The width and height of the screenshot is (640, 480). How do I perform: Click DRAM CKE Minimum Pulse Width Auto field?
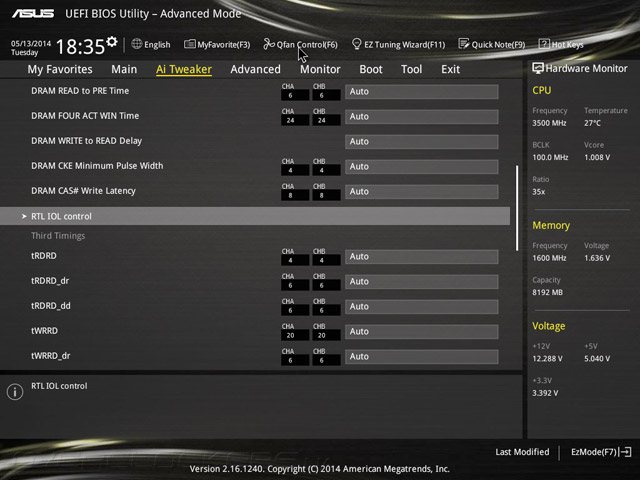click(x=422, y=167)
